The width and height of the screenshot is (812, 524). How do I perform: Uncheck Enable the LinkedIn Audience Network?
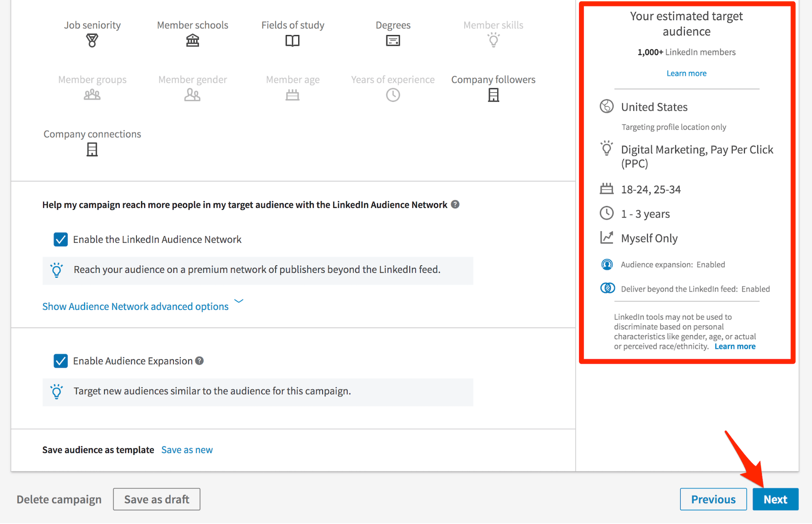coord(61,240)
